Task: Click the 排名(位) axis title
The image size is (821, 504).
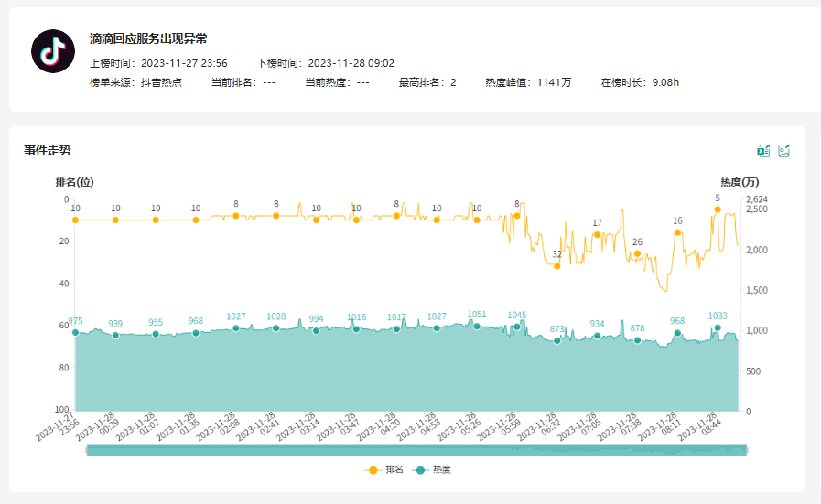Action: click(x=75, y=182)
